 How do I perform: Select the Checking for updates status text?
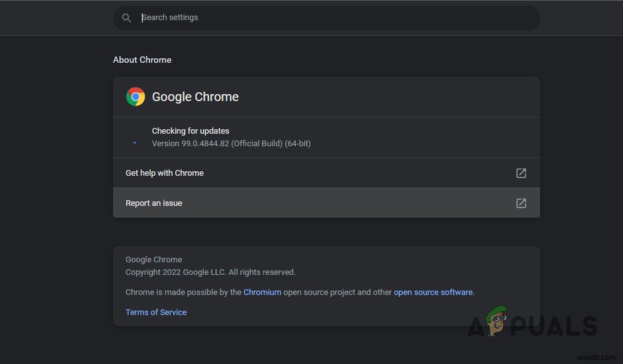click(x=190, y=131)
